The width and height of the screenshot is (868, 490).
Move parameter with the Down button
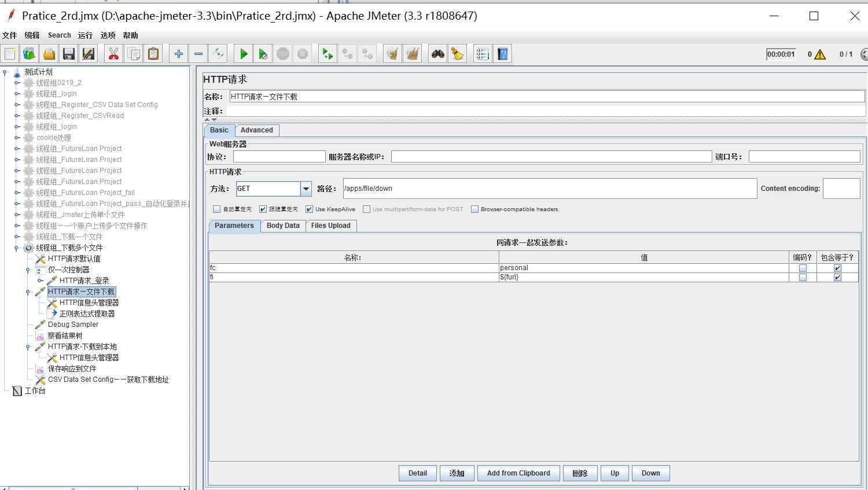tap(650, 473)
